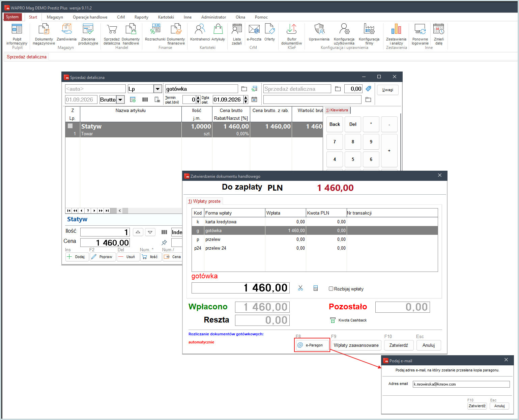This screenshot has height=420, width=519.
Task: Open Rozrachunki in the Finanse group
Action: tap(155, 32)
